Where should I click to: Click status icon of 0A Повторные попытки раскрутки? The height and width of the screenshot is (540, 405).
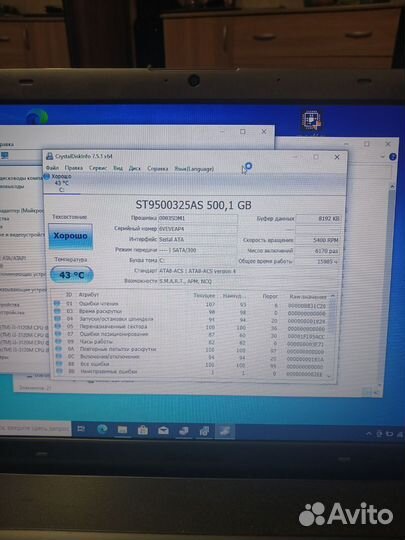pos(59,349)
